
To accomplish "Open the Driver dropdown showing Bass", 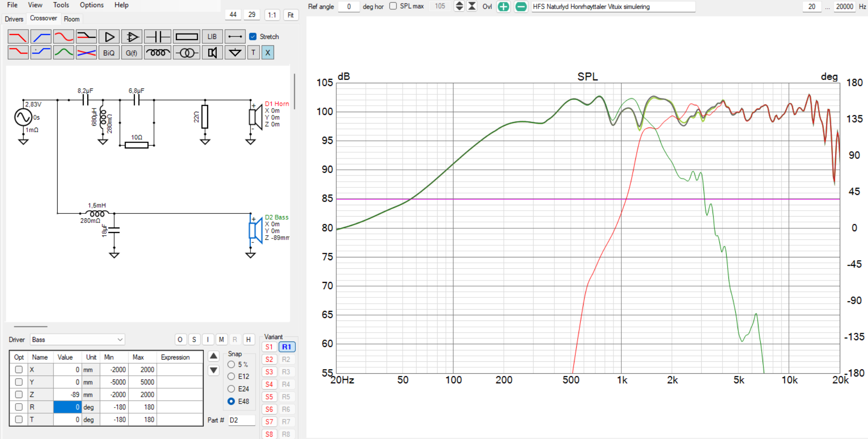I will click(77, 340).
